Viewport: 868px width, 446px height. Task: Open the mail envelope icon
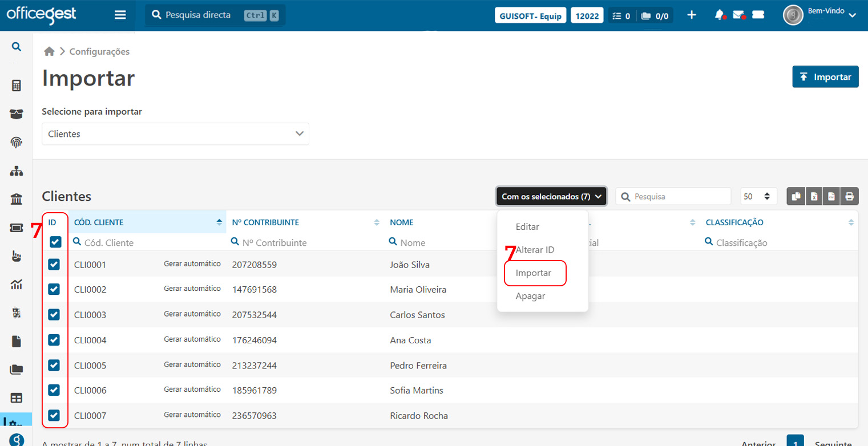(739, 15)
